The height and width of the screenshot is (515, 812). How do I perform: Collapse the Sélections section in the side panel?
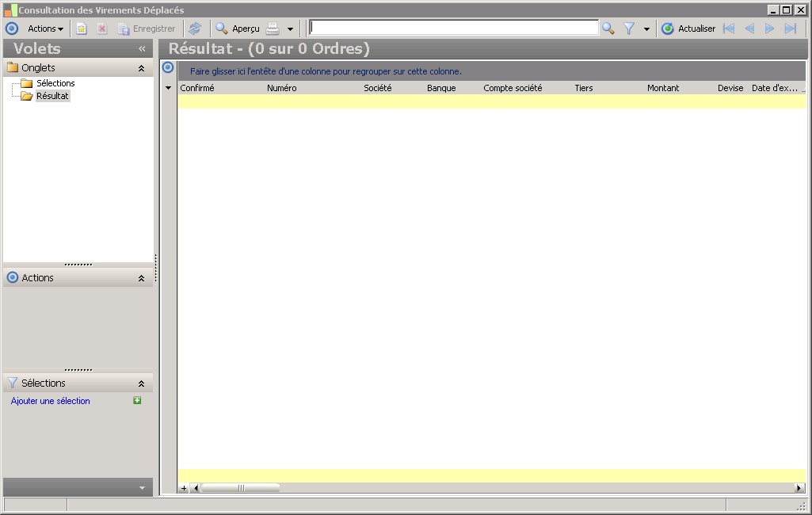click(141, 384)
